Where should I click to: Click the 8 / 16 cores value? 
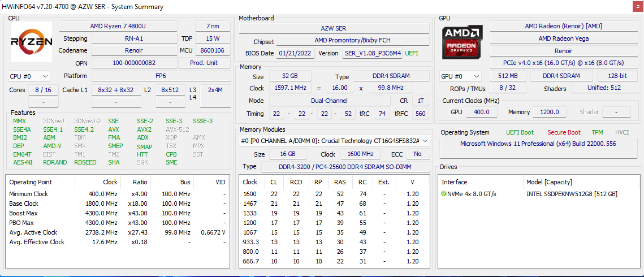(44, 90)
